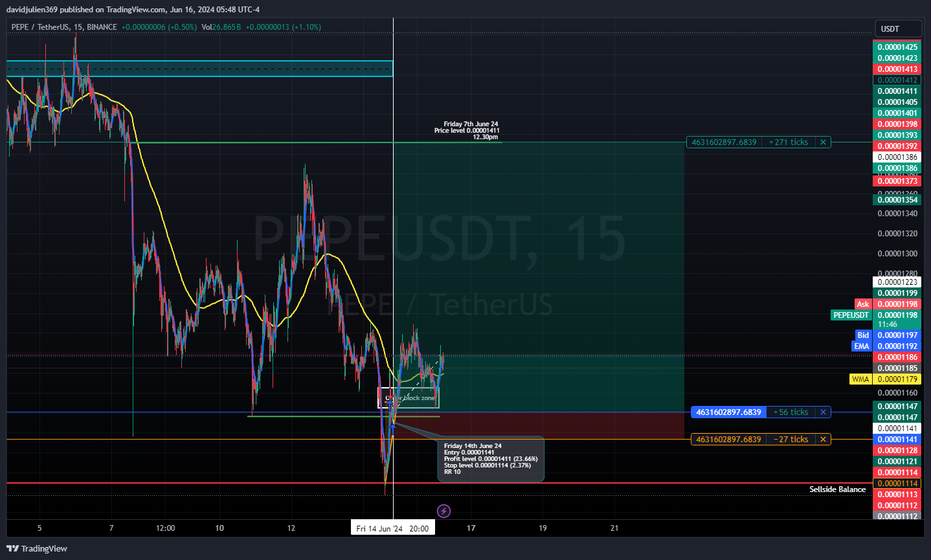Click the outlined 0.00001412 price label
Image resolution: width=931 pixels, height=560 pixels.
tap(897, 80)
